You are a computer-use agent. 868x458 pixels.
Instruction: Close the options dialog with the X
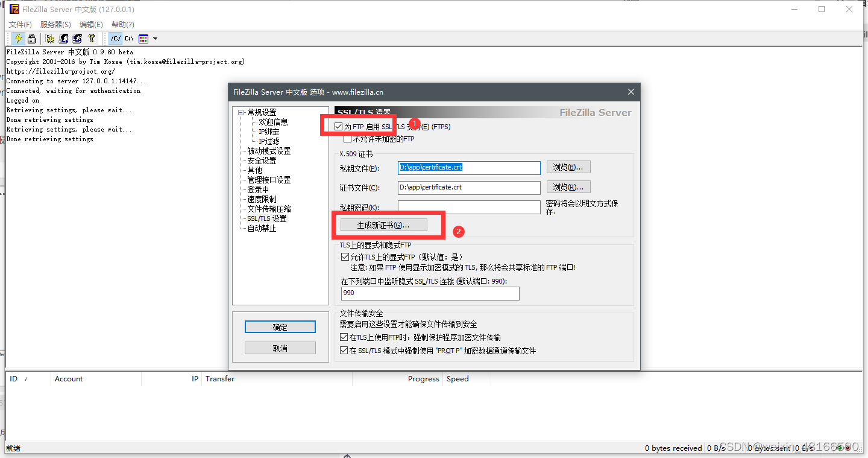click(x=631, y=92)
